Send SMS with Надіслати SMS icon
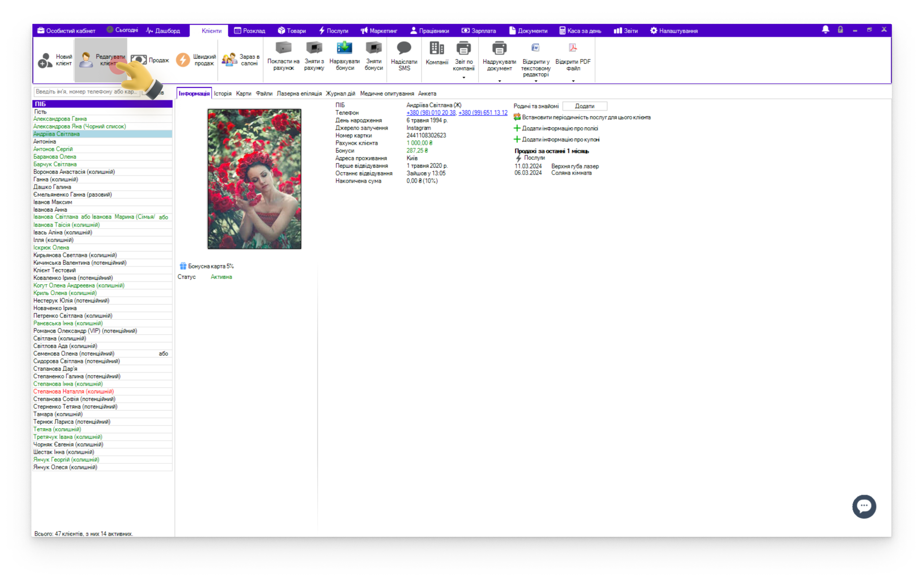 tap(404, 48)
